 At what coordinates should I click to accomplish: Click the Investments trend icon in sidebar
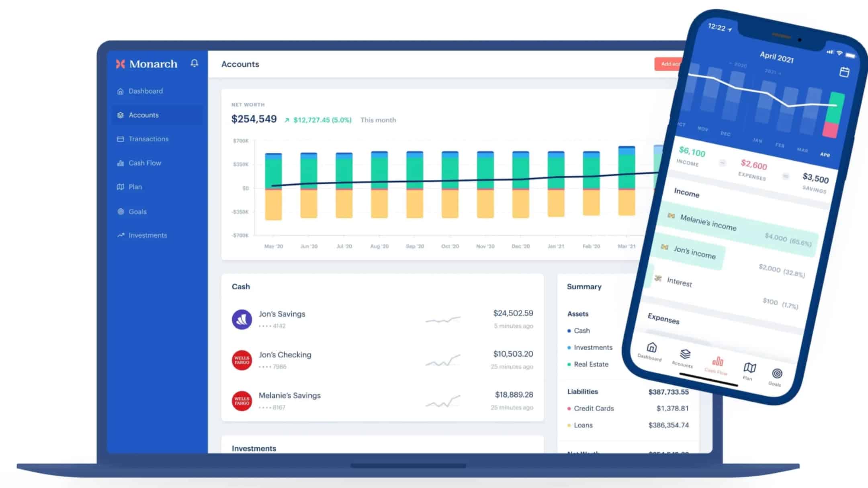(x=121, y=235)
